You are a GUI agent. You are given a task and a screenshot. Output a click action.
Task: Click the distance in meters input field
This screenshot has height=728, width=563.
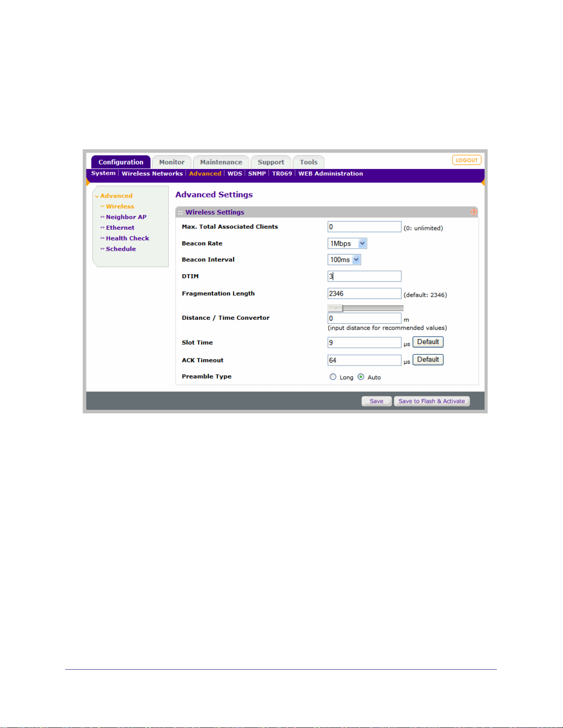tap(364, 318)
